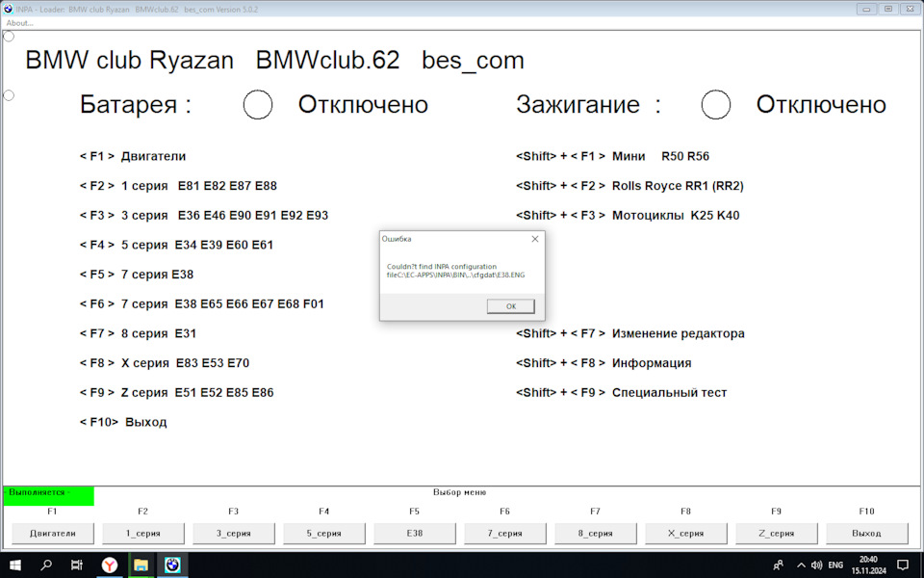
Task: Select the X_серия button
Action: click(686, 533)
